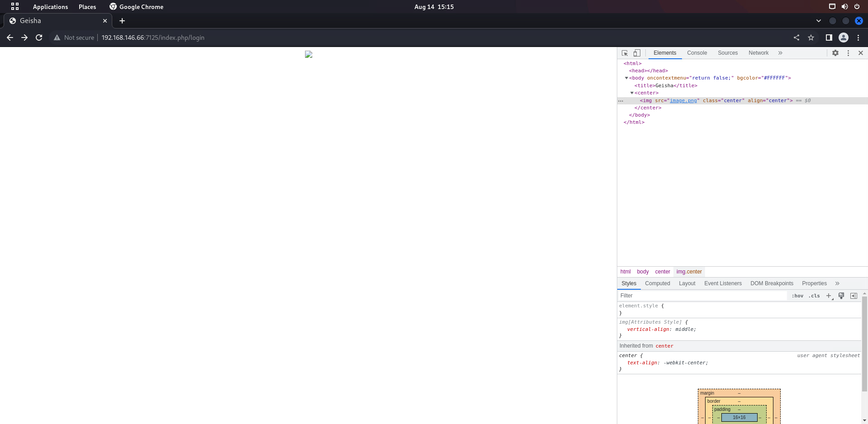Open the Computed styles tab
This screenshot has width=868, height=424.
coord(658,283)
